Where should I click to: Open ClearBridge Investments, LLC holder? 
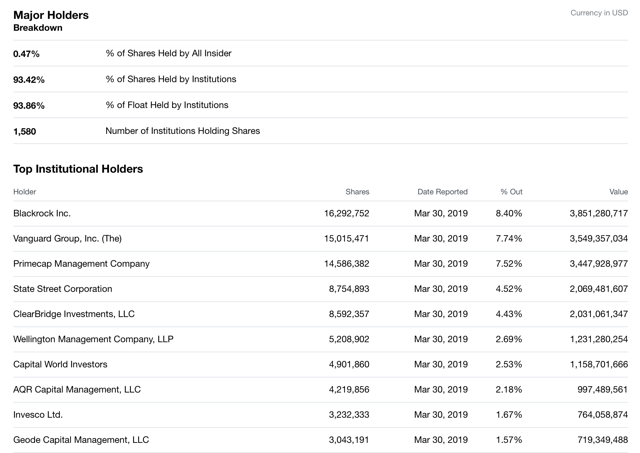tap(74, 314)
